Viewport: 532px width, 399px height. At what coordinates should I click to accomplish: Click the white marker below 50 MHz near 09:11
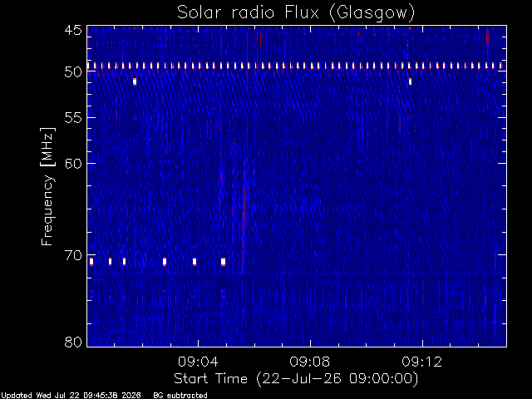tap(410, 81)
